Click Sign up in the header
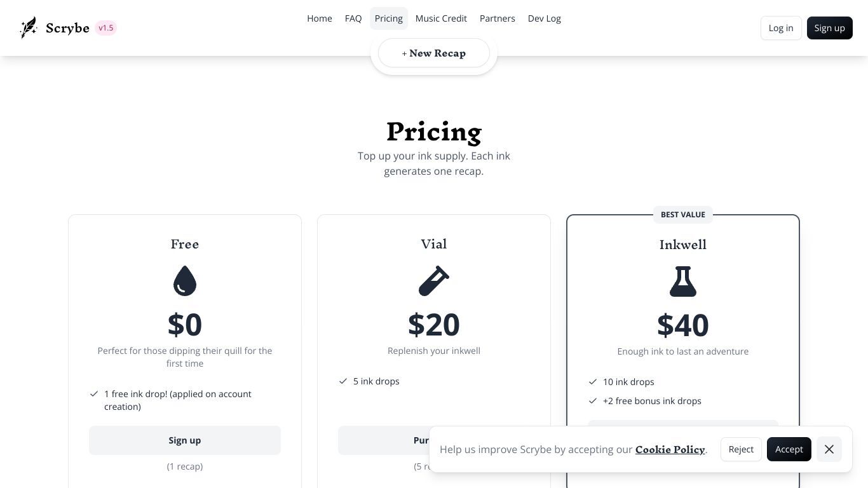 tap(830, 28)
